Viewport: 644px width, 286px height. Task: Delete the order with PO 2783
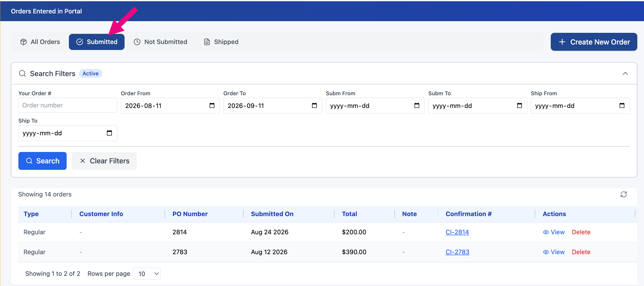[581, 252]
